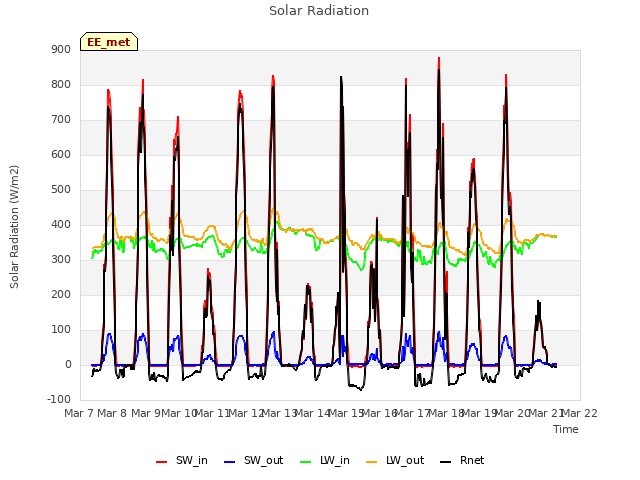Click the 900 y-axis tick label
Image resolution: width=640 pixels, height=480 pixels.
61,49
